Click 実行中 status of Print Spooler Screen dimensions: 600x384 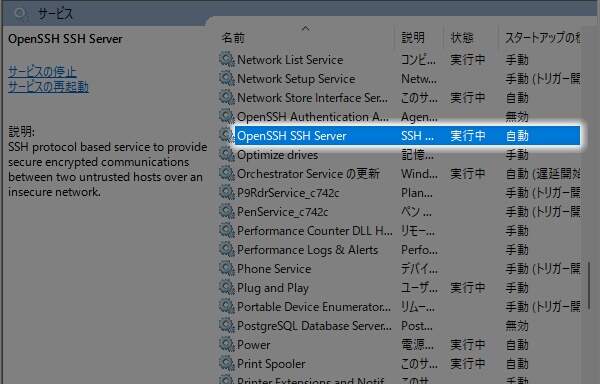(468, 364)
